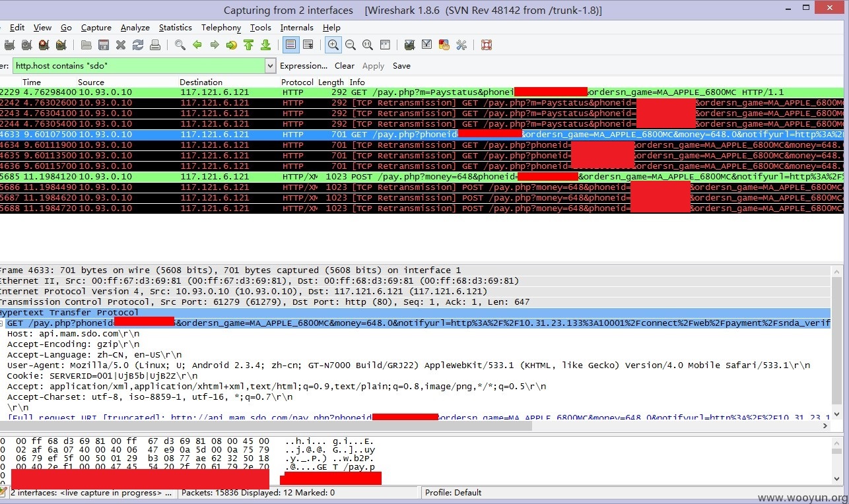
Task: Zoom in the packet text
Action: pos(333,45)
